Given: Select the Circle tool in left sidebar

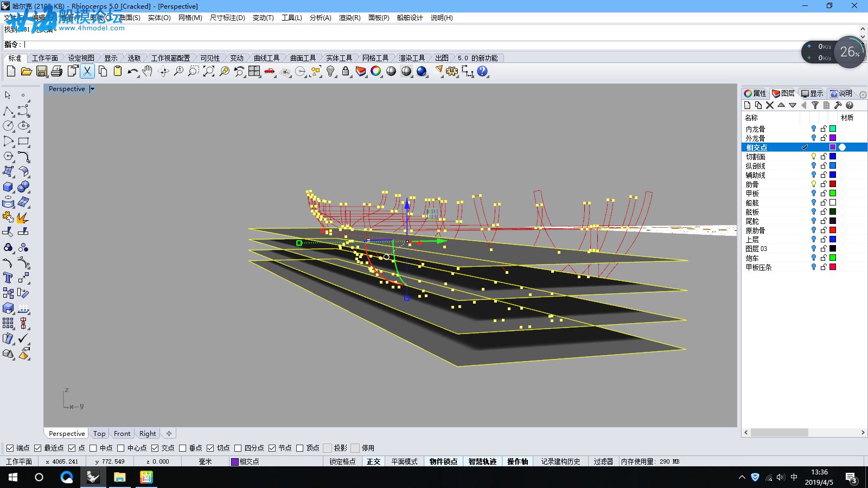Looking at the screenshot, I should 8,126.
